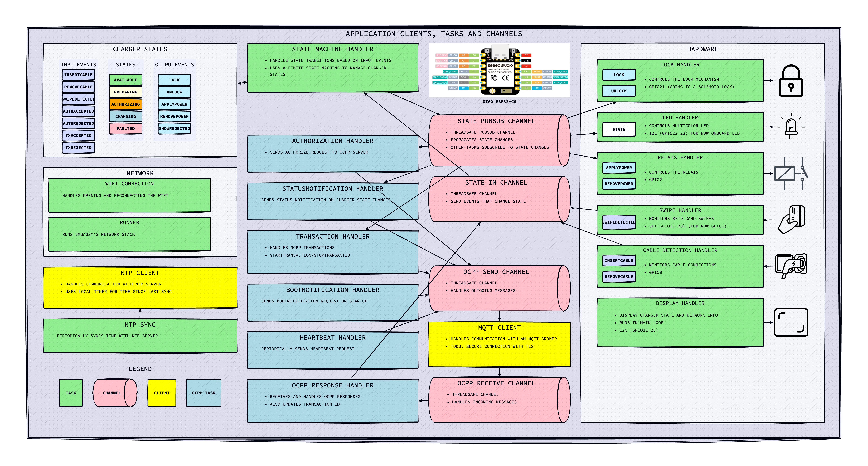The width and height of the screenshot is (868, 466).
Task: Select the NETWORK group title
Action: pyautogui.click(x=140, y=173)
